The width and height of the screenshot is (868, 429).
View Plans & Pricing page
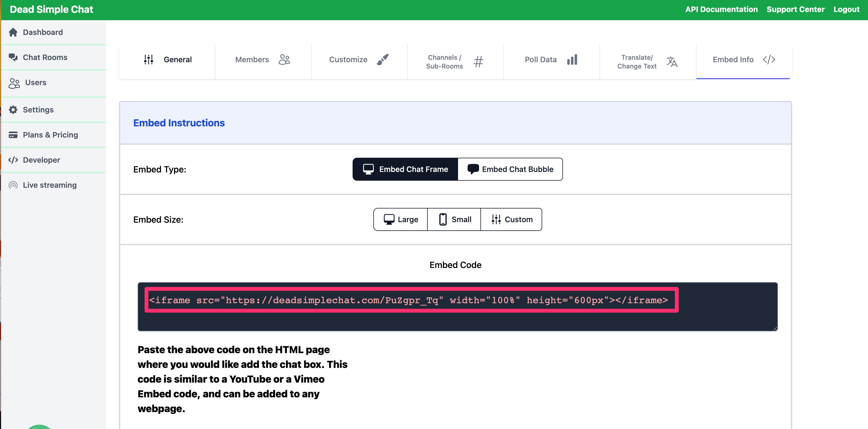pyautogui.click(x=54, y=135)
